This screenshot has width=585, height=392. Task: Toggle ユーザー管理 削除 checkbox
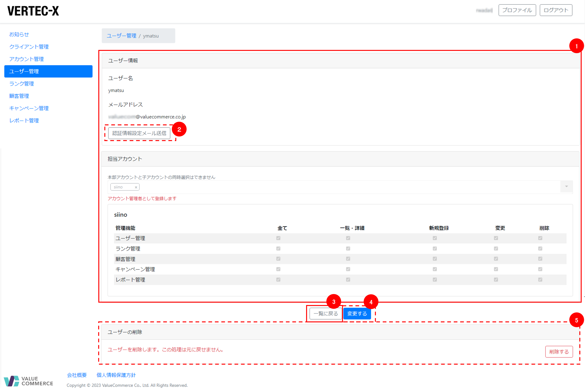coord(540,238)
